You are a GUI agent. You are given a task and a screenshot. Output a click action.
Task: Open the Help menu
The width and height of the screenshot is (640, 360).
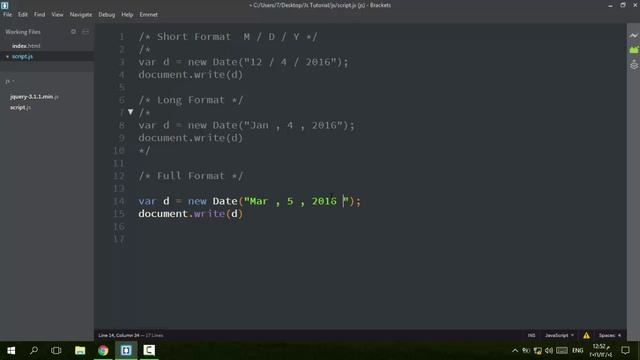coord(127,14)
